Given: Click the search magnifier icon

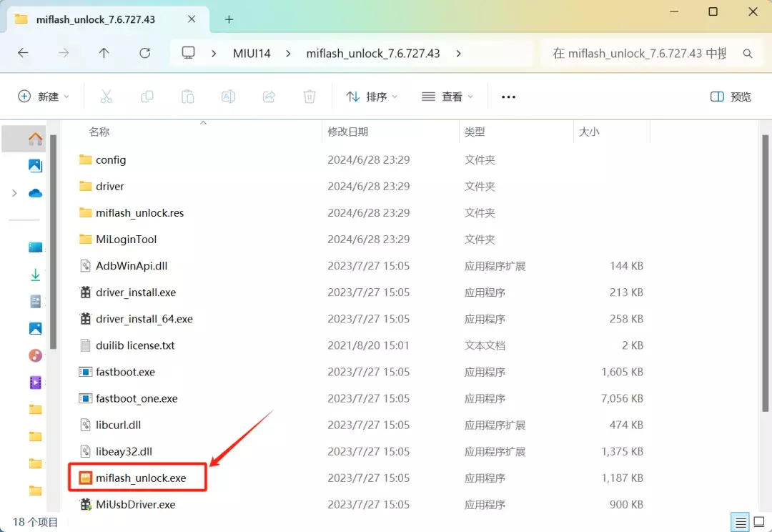Looking at the screenshot, I should point(748,53).
